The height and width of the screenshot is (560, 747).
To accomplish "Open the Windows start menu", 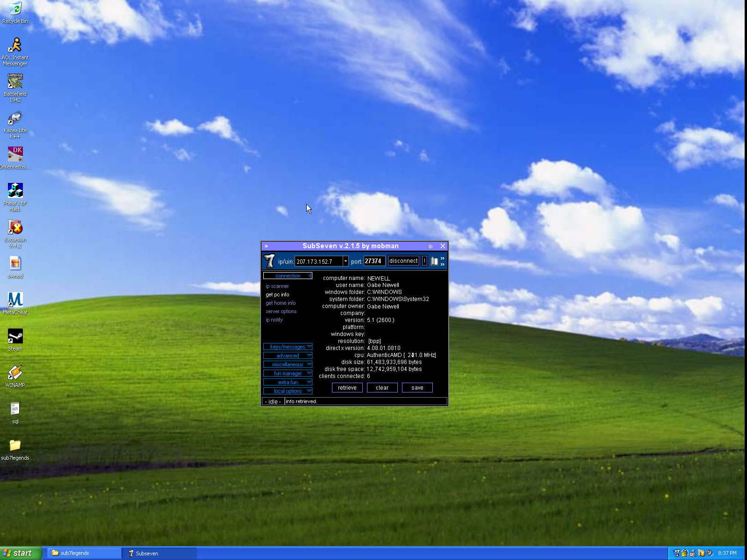I will tap(21, 553).
